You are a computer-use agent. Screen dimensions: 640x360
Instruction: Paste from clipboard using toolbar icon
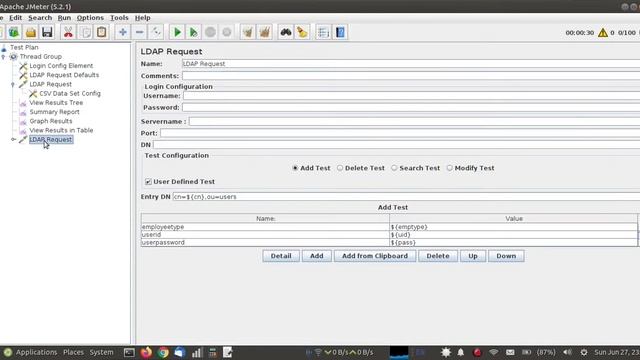point(102,32)
